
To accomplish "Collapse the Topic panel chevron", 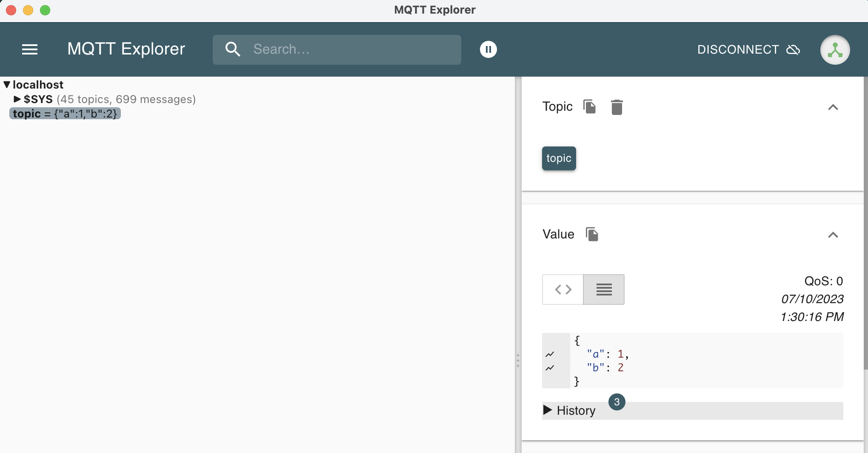I will [833, 107].
